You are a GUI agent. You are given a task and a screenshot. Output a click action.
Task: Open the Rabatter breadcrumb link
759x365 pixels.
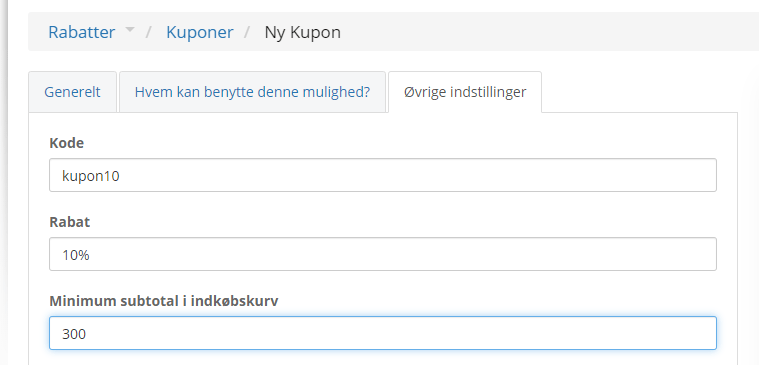point(82,32)
